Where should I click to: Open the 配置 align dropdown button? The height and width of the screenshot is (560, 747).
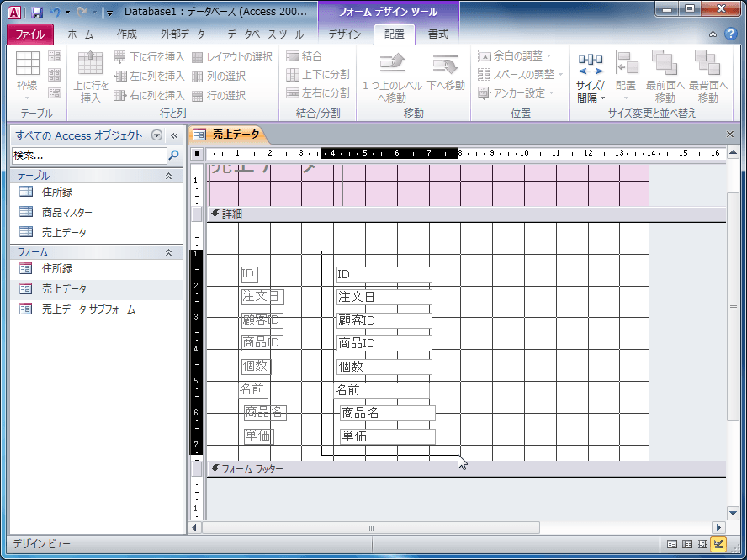click(x=626, y=77)
